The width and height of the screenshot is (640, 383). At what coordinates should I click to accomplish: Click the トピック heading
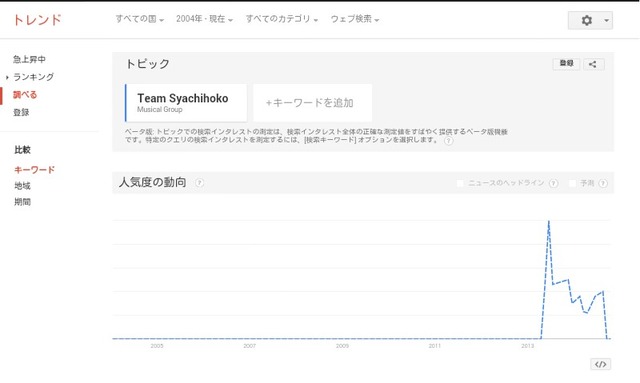coord(147,64)
